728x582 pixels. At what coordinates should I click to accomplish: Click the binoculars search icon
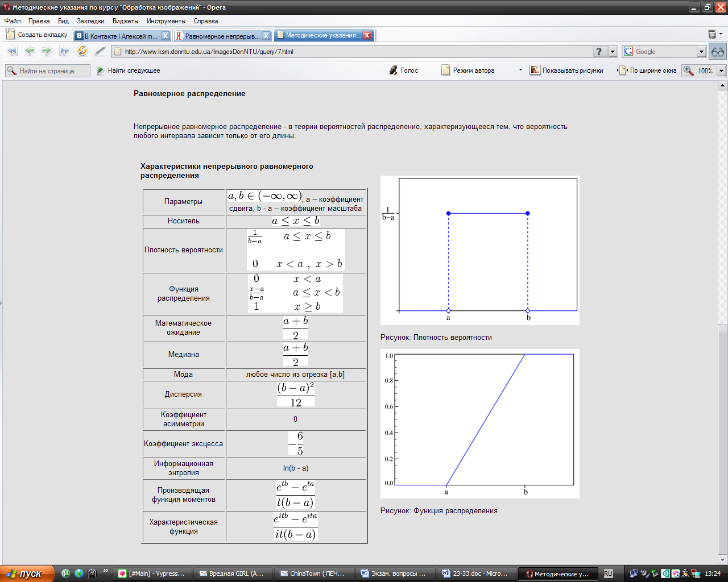[718, 52]
